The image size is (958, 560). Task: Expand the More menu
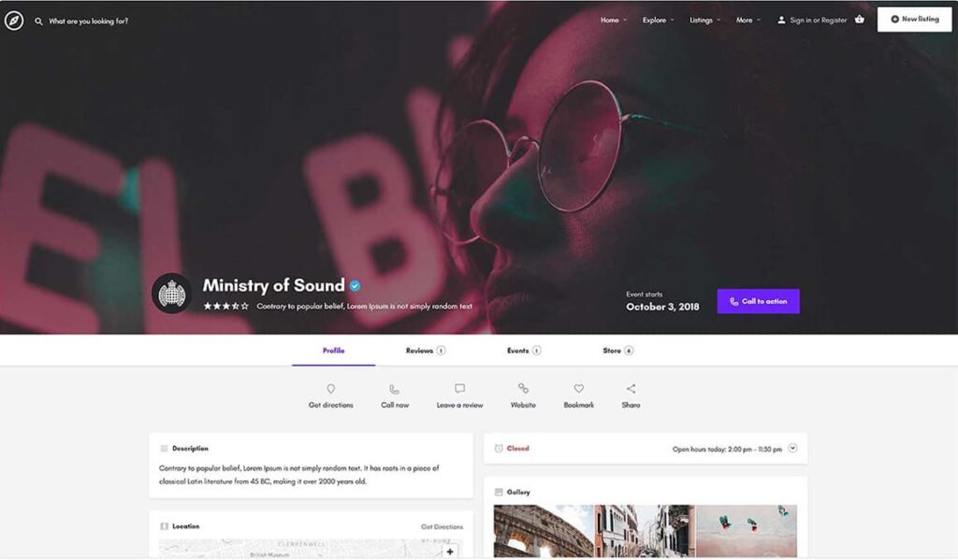click(748, 20)
